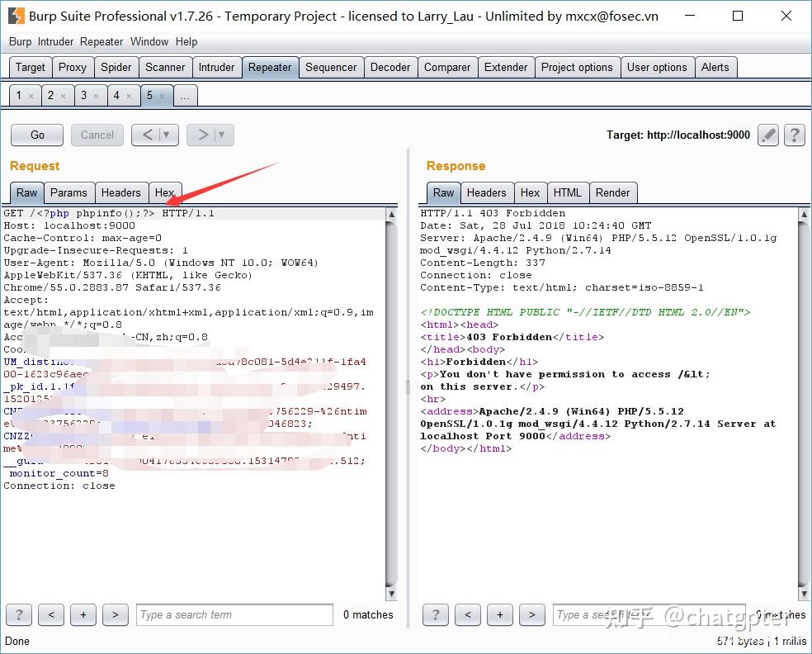The width and height of the screenshot is (812, 654).
Task: Click the pencil icon to edit target
Action: click(768, 135)
